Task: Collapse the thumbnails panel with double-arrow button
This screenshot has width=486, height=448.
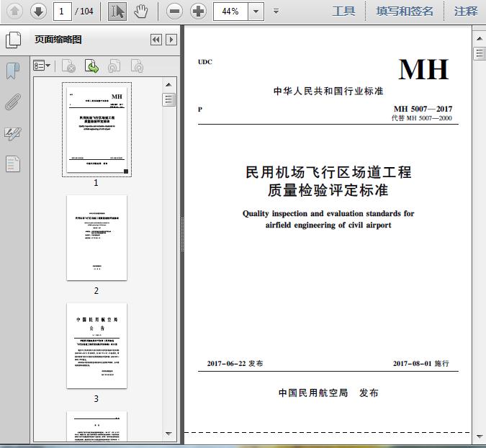Action: tap(156, 40)
